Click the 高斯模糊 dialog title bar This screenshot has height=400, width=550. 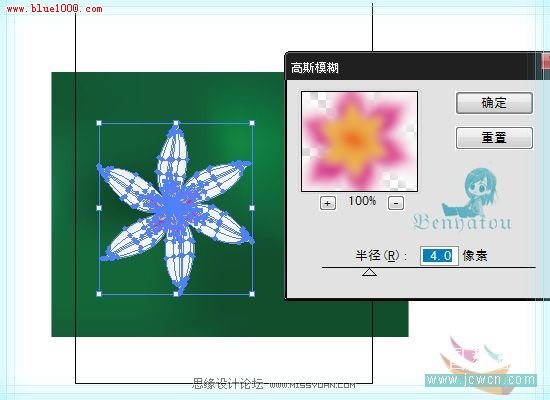click(x=410, y=67)
